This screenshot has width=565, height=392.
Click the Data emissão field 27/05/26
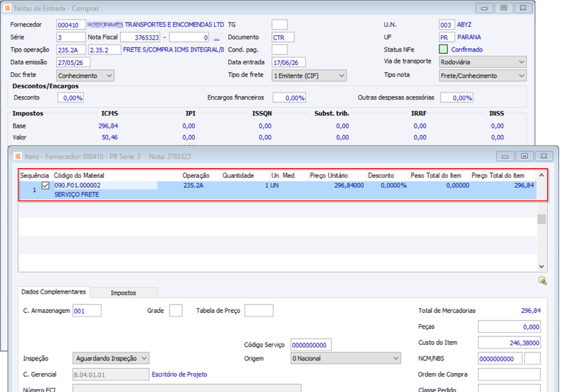[x=73, y=62]
